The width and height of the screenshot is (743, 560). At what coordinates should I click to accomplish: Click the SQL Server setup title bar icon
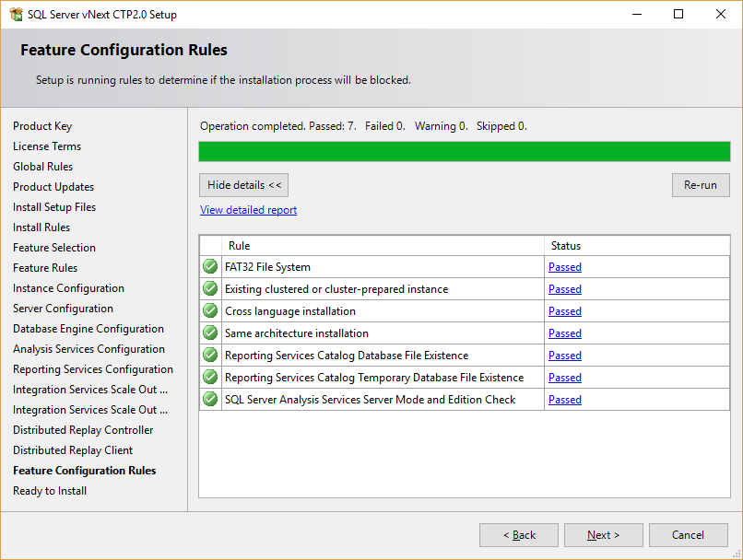click(x=16, y=14)
